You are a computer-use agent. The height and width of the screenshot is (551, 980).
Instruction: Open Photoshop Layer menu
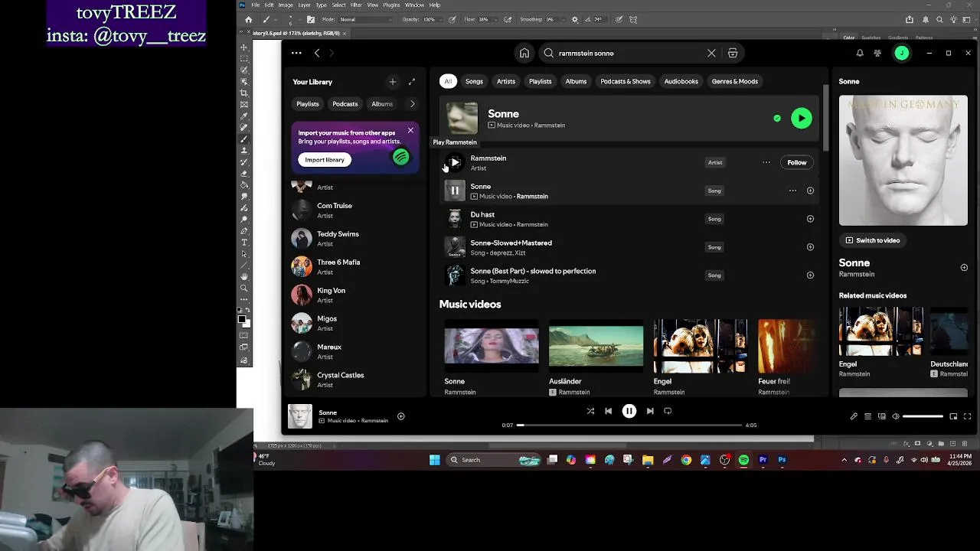305,5
